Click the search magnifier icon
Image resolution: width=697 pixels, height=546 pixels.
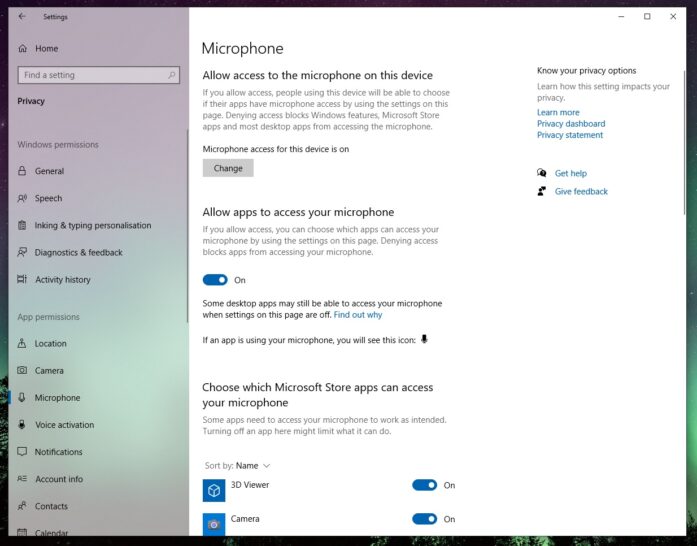[172, 75]
